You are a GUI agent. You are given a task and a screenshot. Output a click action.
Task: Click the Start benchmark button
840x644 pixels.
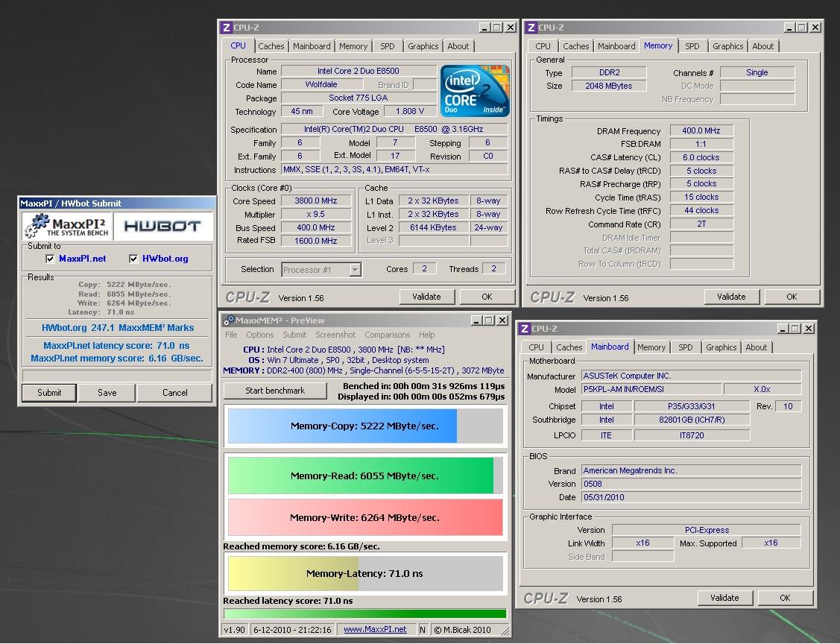pyautogui.click(x=275, y=391)
